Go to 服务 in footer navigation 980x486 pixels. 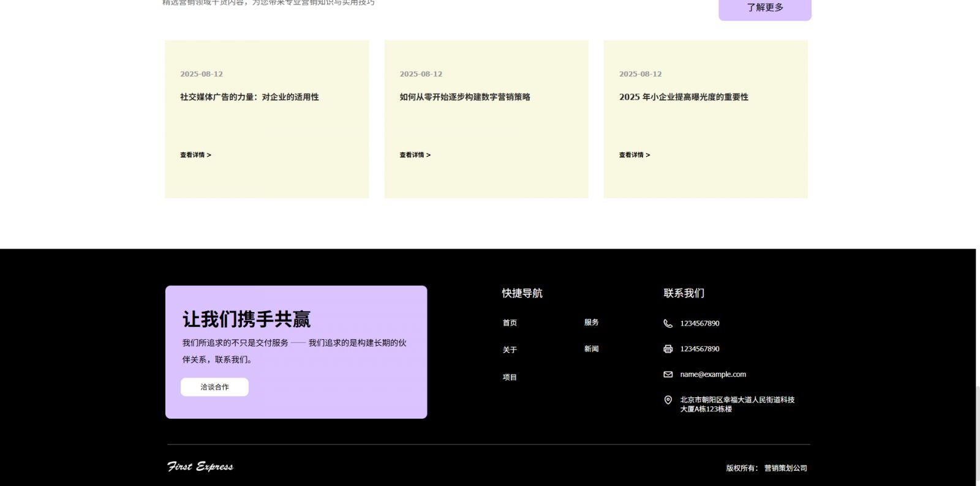point(591,322)
